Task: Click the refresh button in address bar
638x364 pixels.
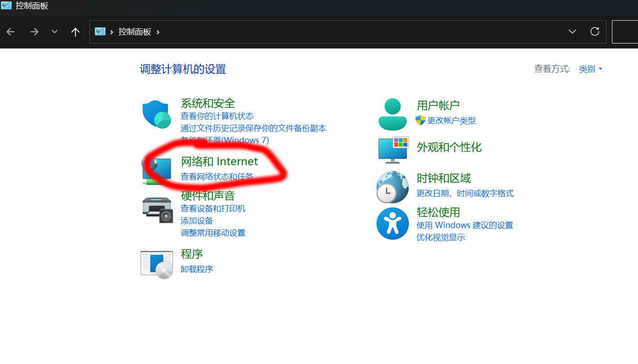Action: click(x=594, y=31)
